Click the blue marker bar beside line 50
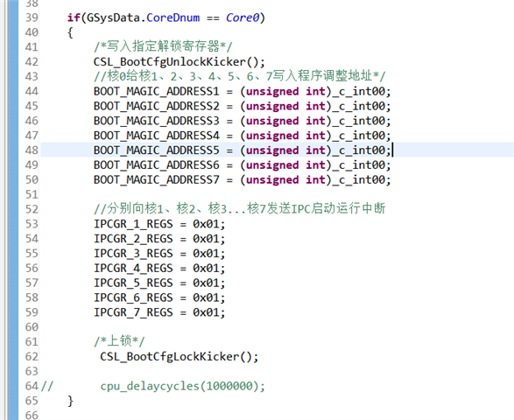This screenshot has height=420, width=514. coord(13,180)
